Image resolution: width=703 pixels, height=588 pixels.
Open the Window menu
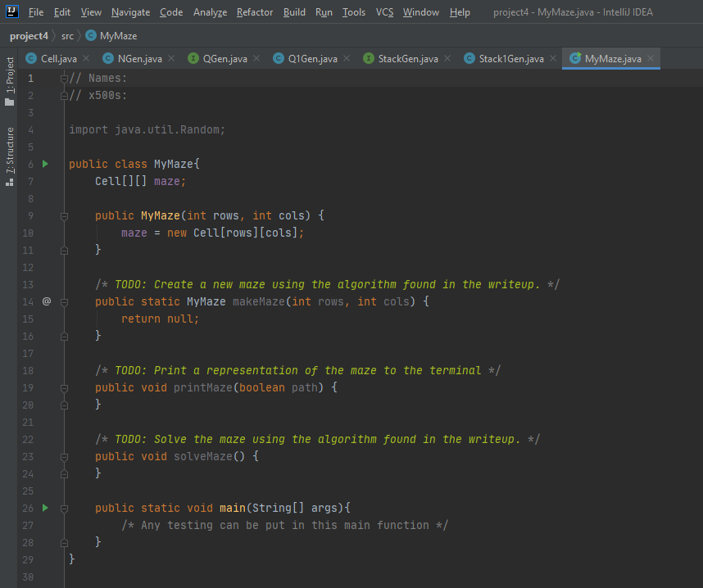pos(420,12)
